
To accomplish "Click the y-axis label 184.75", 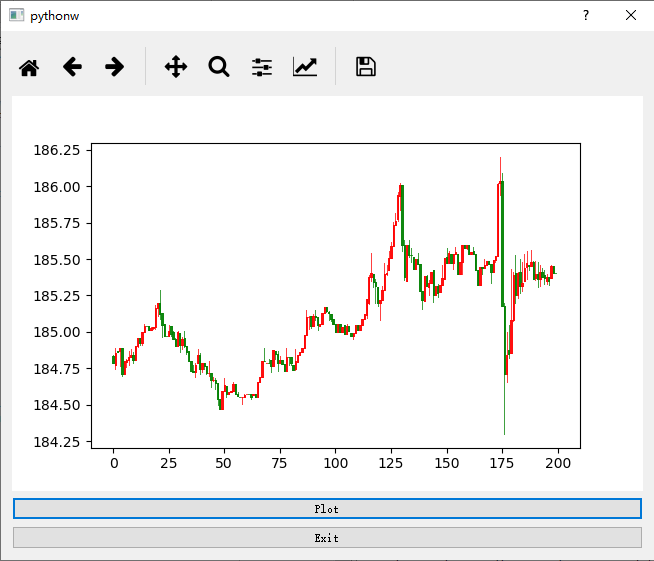I will click(x=57, y=369).
